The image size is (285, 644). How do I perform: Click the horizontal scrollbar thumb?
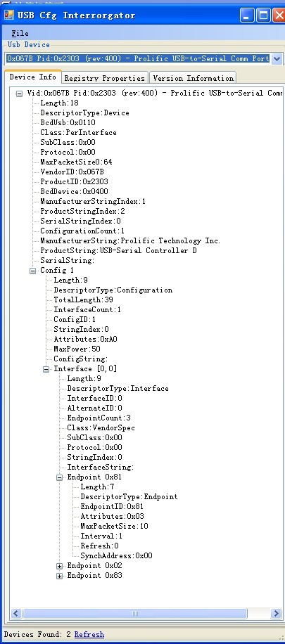135,614
